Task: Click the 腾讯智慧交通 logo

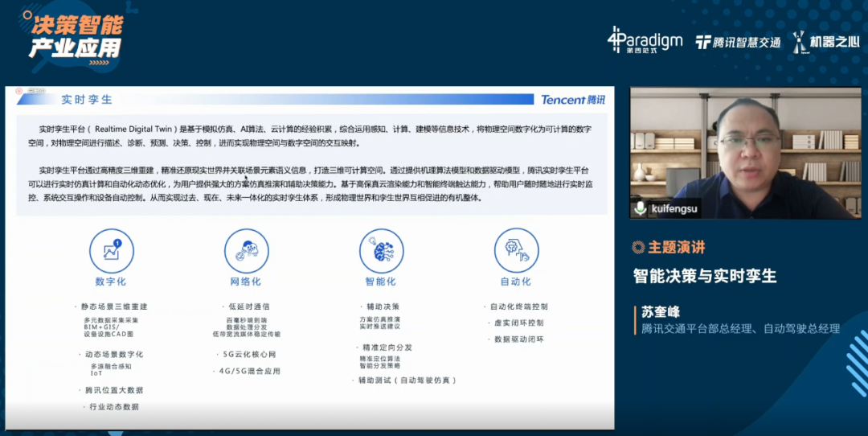Action: (x=738, y=42)
